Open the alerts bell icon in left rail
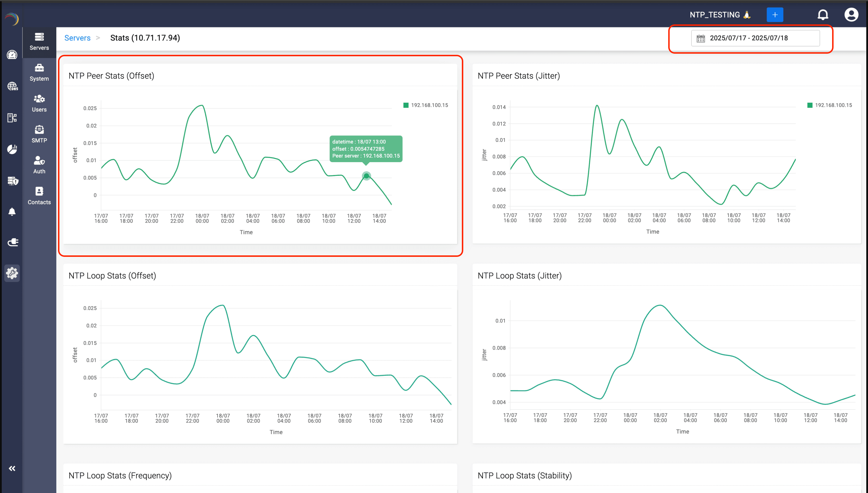The height and width of the screenshot is (493, 868). coord(12,211)
